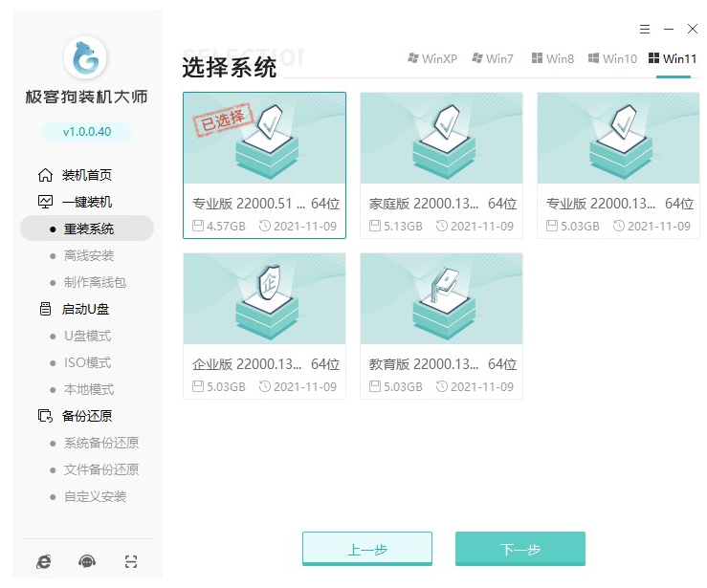This screenshot has width=707, height=588.
Task: Click the Internet Explorer icon in sidebar footer
Action: pos(44,562)
